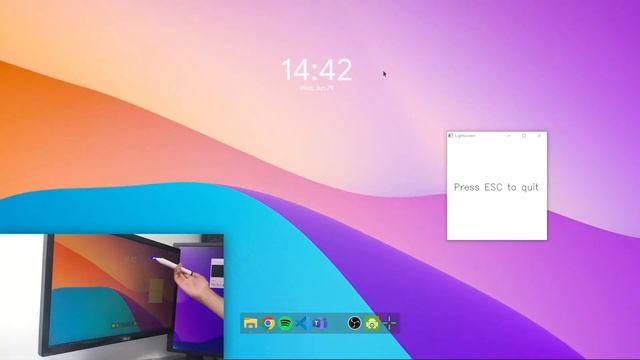Open Visual Studio Code from the taskbar
This screenshot has height=360, width=640.
pyautogui.click(x=301, y=323)
